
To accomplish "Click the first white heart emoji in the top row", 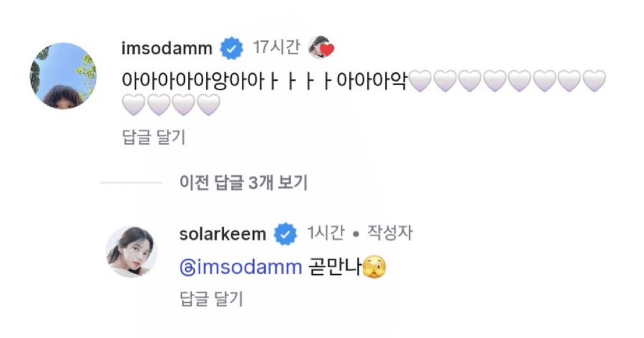I will 421,81.
